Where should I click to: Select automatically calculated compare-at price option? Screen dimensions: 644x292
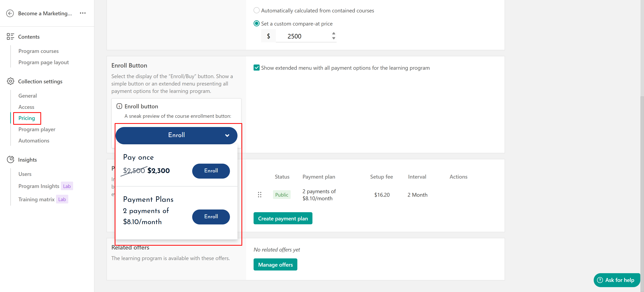256,10
